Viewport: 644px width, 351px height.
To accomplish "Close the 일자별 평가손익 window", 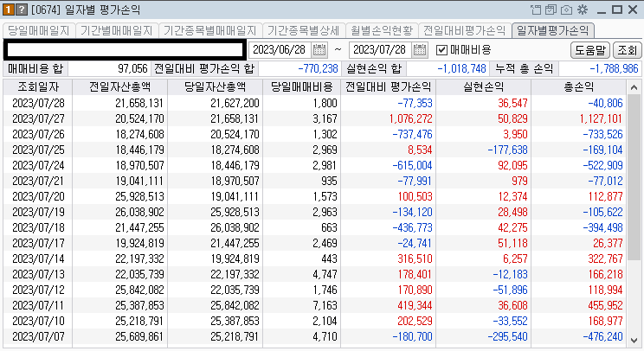I will click(633, 10).
